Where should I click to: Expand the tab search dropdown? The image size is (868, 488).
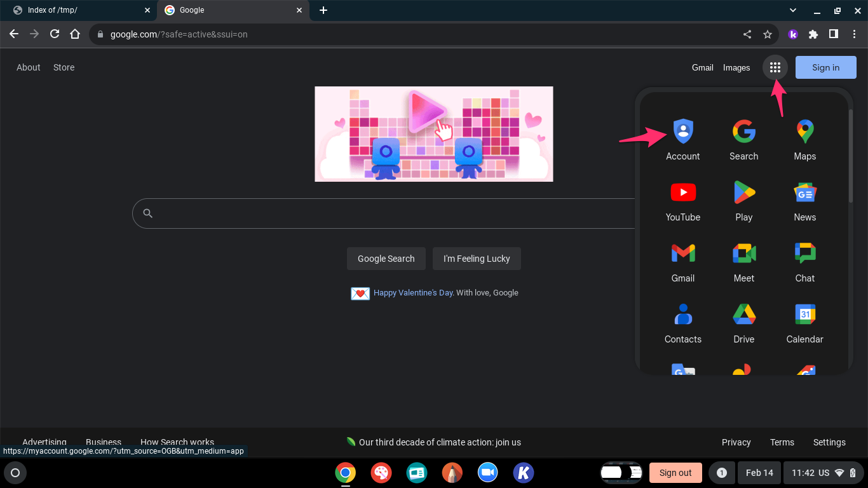coord(793,10)
